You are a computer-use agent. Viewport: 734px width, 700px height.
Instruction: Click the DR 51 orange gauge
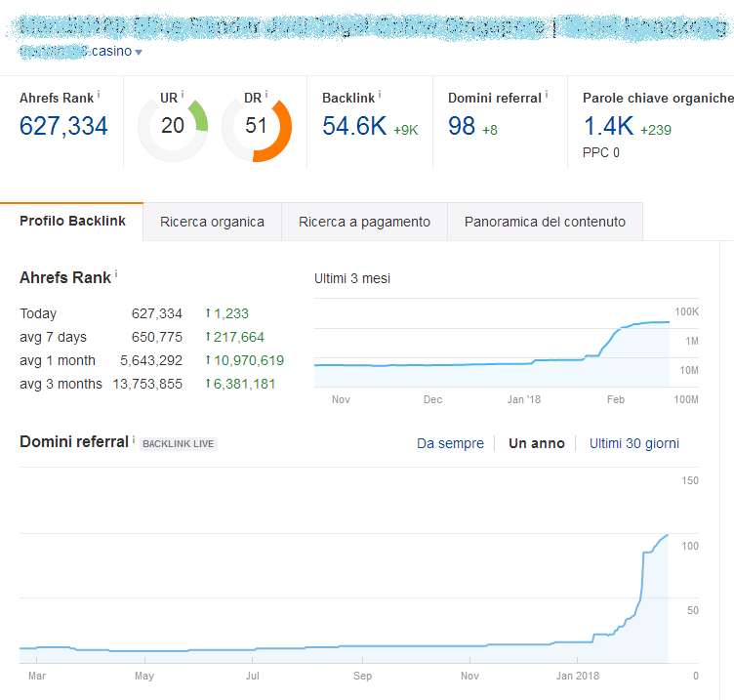coord(257,126)
